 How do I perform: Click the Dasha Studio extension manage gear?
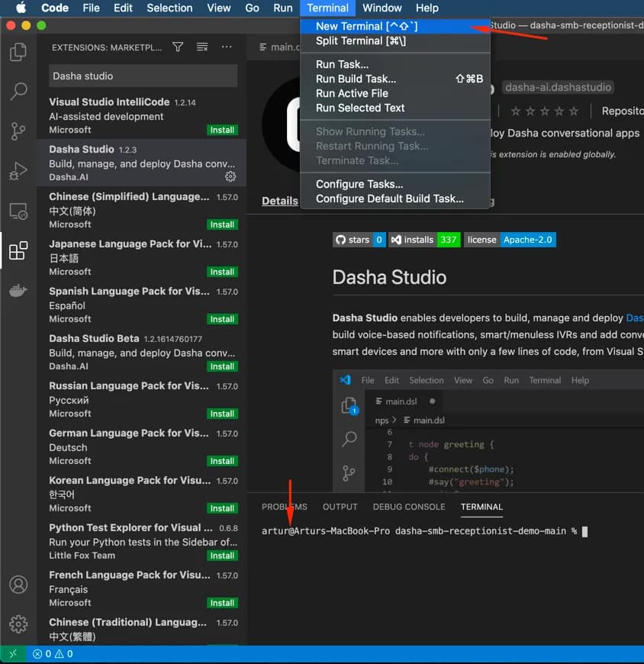point(230,176)
